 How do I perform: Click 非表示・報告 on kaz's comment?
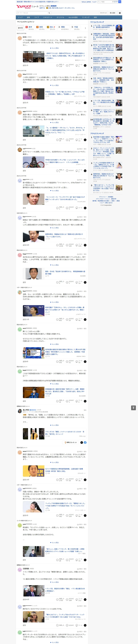[x=82, y=291]
